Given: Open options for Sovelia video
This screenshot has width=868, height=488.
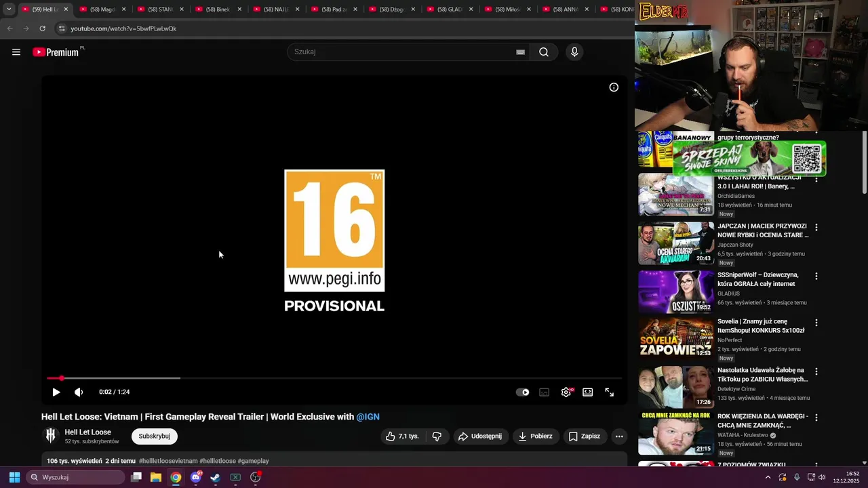Looking at the screenshot, I should (816, 323).
